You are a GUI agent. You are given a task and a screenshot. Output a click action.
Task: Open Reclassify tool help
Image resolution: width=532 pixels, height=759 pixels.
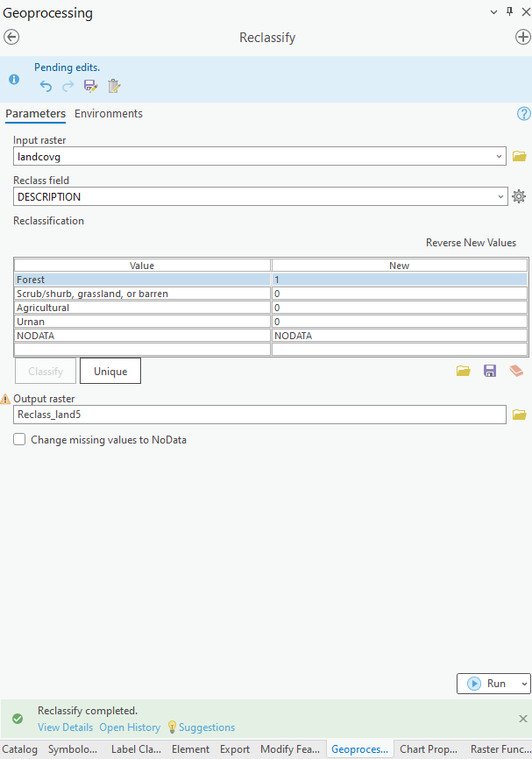click(524, 114)
